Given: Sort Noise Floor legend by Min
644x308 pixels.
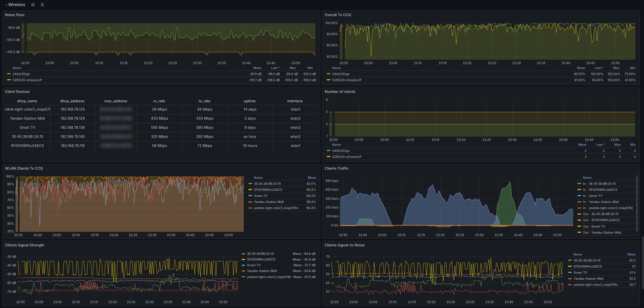Looking at the screenshot, I should coord(310,68).
